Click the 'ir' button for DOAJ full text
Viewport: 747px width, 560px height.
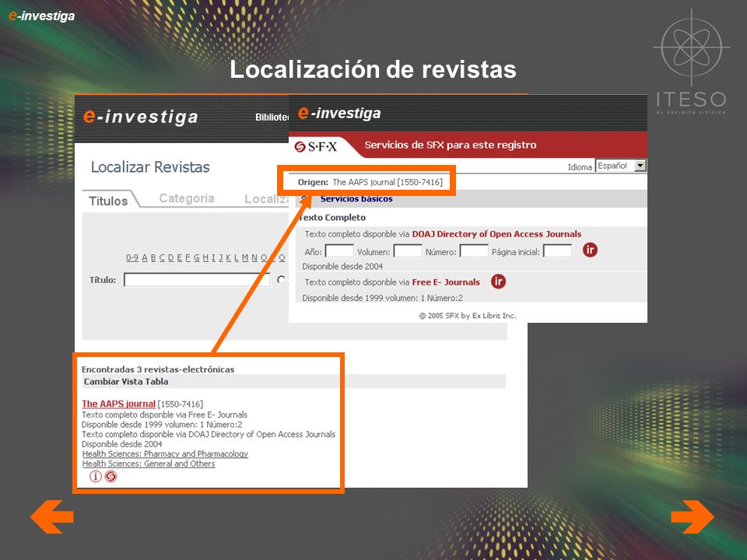pyautogui.click(x=590, y=250)
